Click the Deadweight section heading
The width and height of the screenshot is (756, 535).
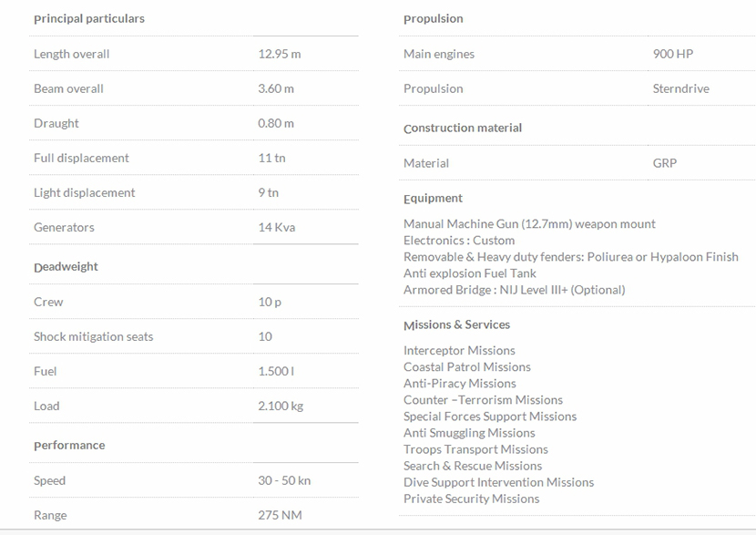pos(66,267)
